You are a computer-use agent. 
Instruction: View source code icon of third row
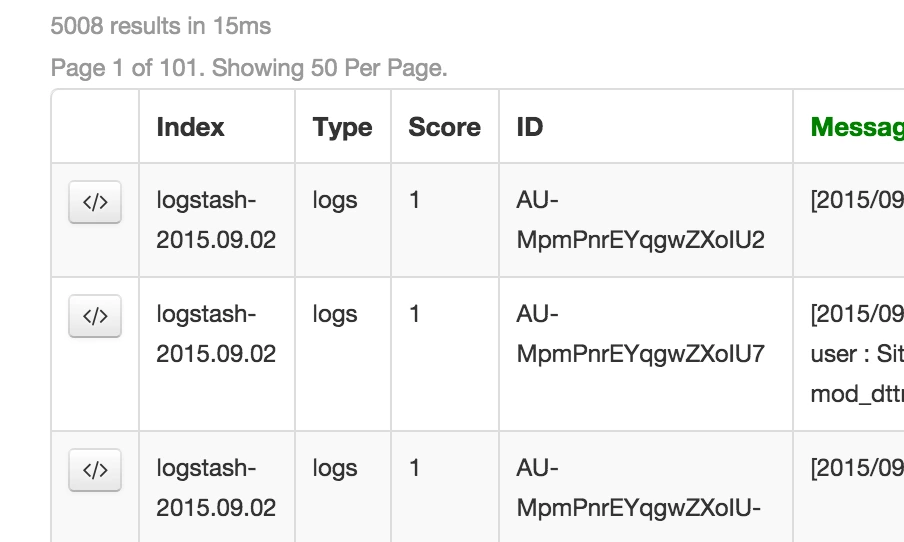pyautogui.click(x=95, y=470)
